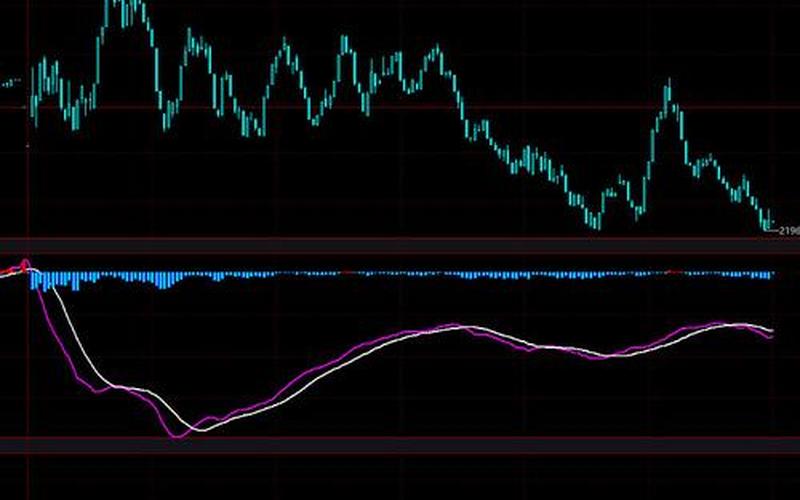The image size is (800, 500).
Task: Click the red circle marker on MACD lines
Action: (26, 266)
